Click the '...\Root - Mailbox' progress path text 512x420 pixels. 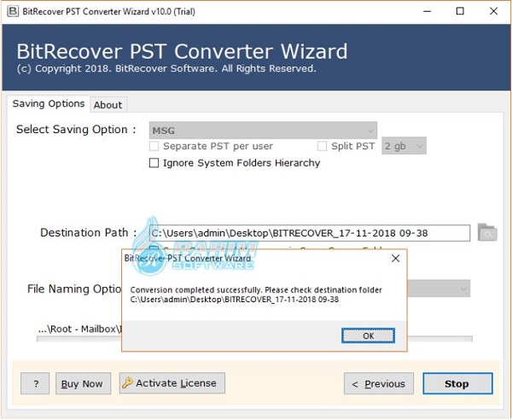pyautogui.click(x=79, y=329)
